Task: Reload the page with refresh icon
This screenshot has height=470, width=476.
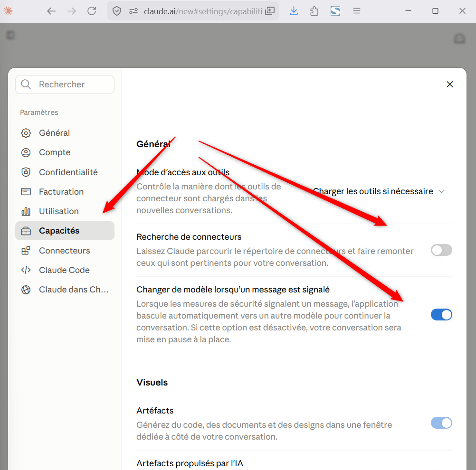Action: tap(92, 11)
